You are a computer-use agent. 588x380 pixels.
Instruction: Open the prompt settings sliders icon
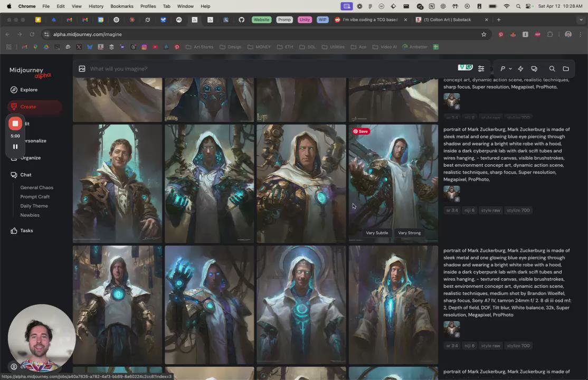(x=481, y=69)
